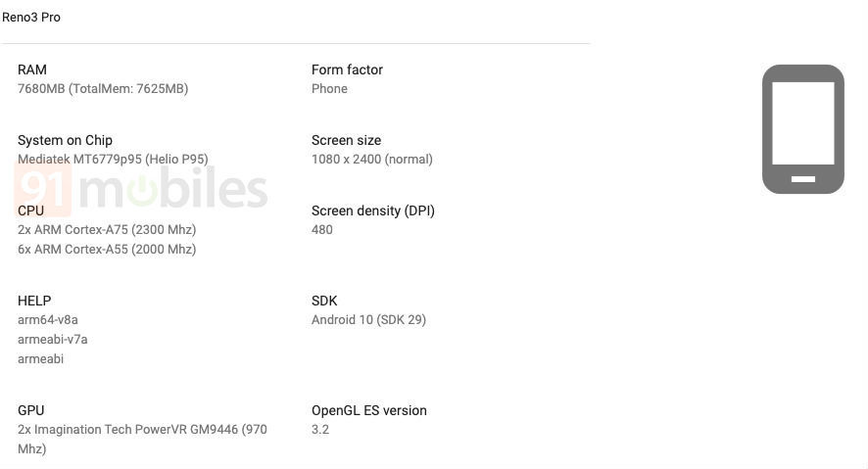Image resolution: width=868 pixels, height=469 pixels.
Task: Click the 91mobiles watermark logo
Action: click(x=141, y=188)
